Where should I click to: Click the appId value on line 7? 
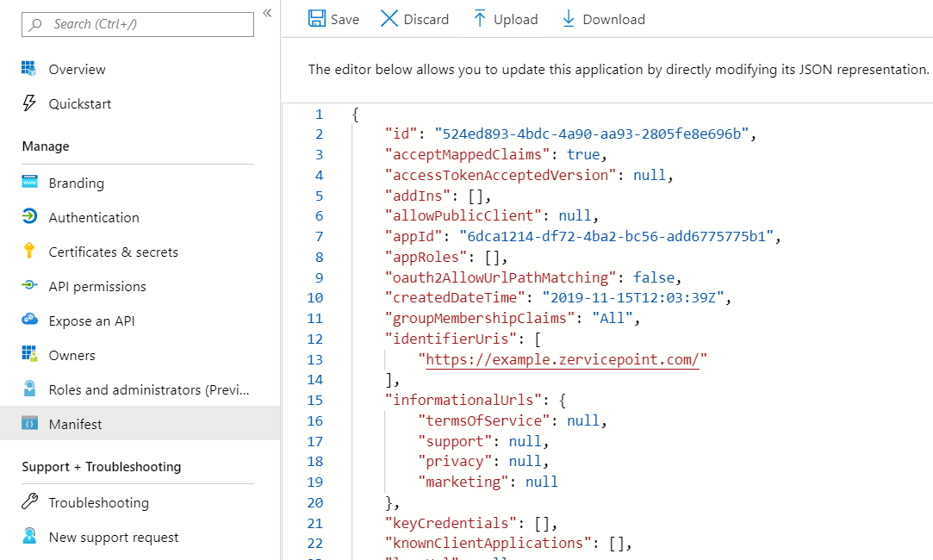click(x=618, y=236)
